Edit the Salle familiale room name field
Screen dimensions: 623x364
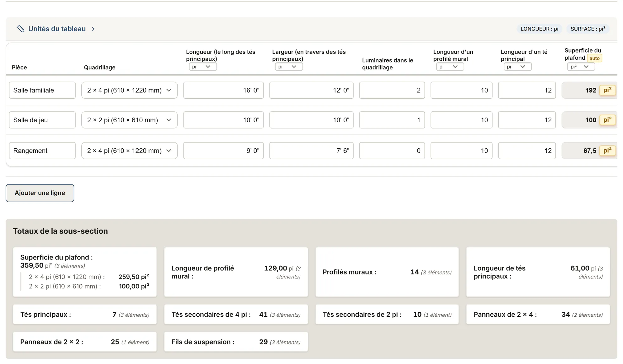pos(42,90)
